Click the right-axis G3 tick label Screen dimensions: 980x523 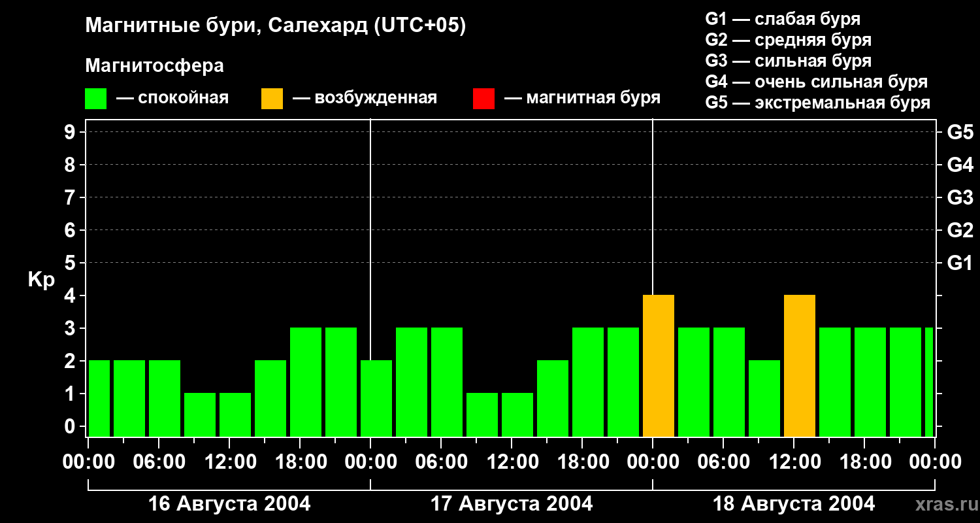[x=960, y=197]
